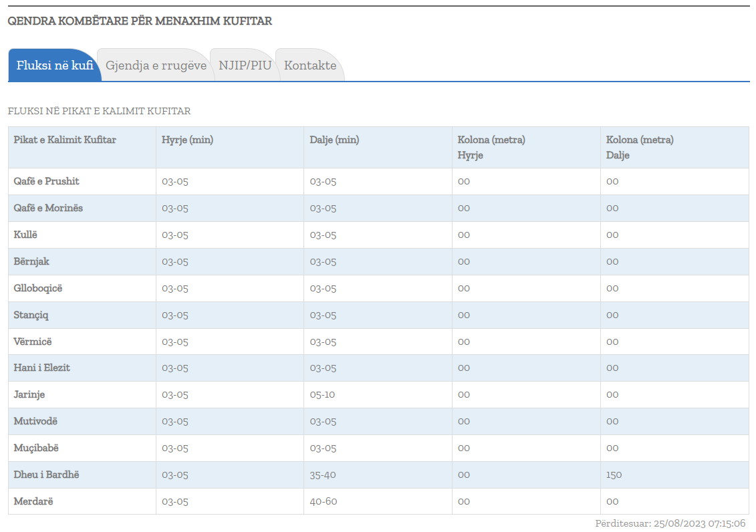Select the Glloboqicë row name
756x532 pixels.
pos(38,288)
